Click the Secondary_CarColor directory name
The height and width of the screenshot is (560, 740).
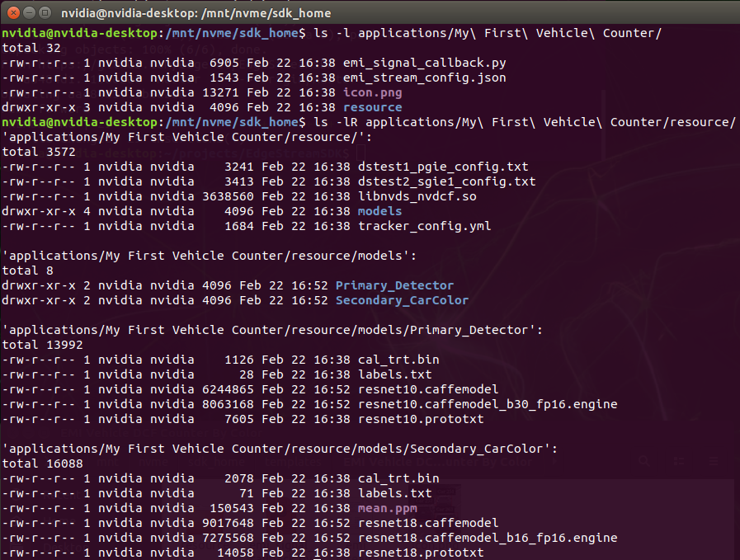[402, 300]
